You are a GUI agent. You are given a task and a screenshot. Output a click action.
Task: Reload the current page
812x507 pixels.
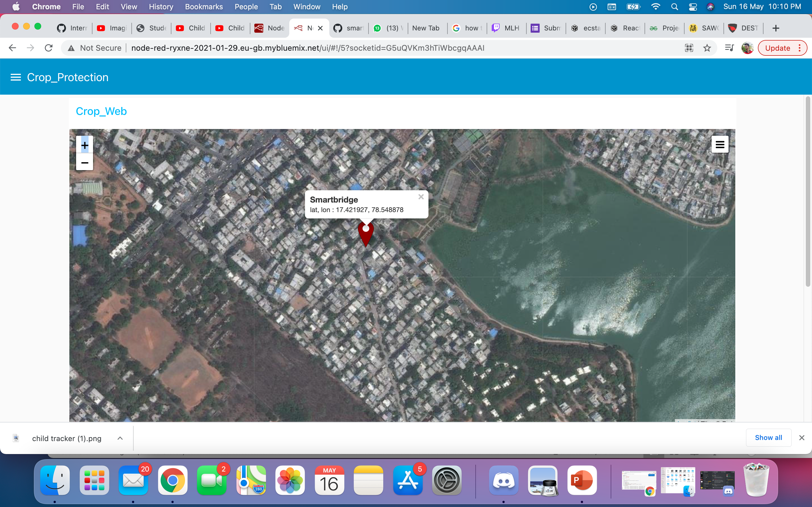point(49,48)
